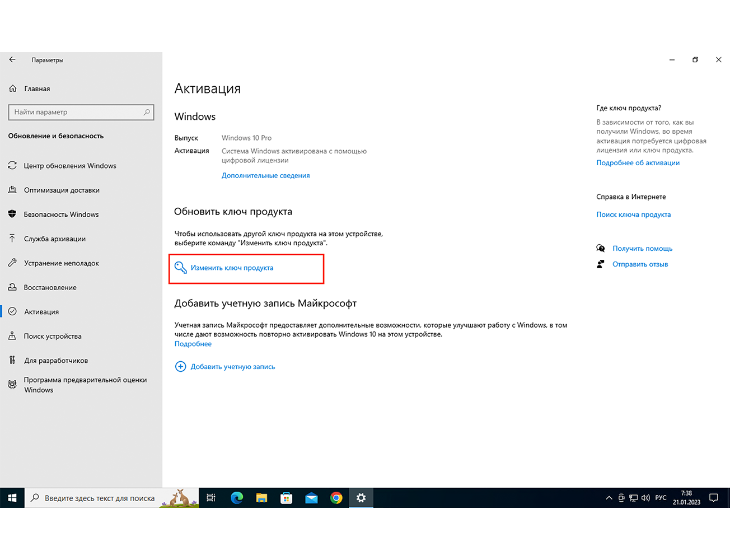Select the Поиск устройства locator icon

coord(12,336)
